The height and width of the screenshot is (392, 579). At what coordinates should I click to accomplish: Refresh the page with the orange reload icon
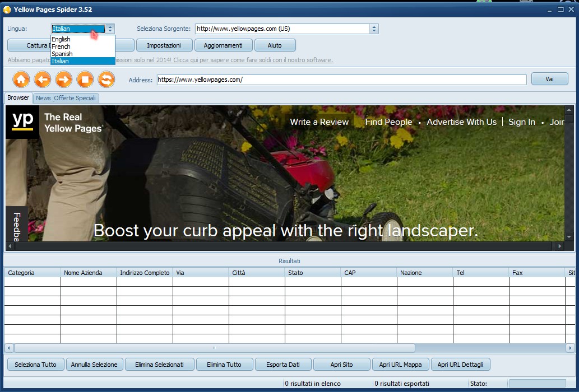(106, 80)
